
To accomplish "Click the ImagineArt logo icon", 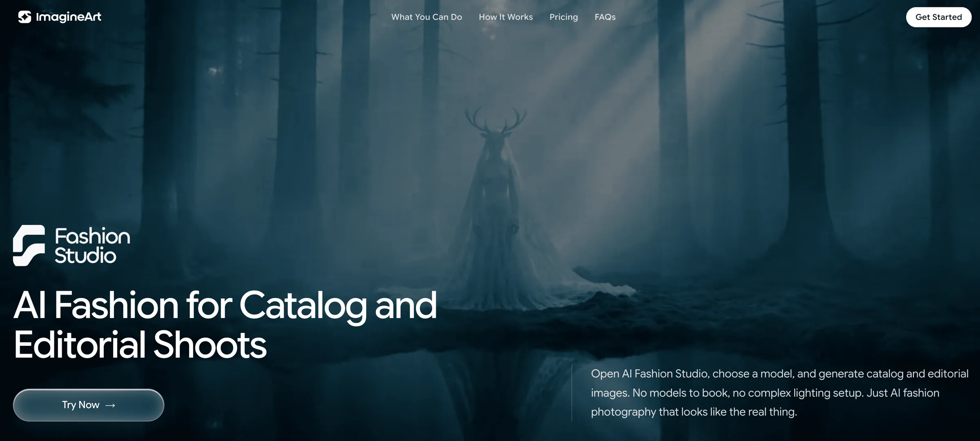I will tap(24, 17).
